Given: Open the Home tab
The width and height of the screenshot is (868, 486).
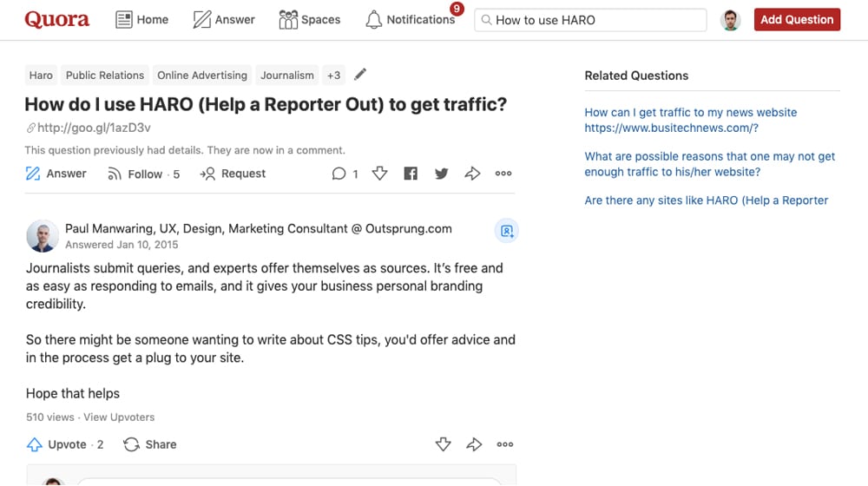Looking at the screenshot, I should click(x=141, y=19).
